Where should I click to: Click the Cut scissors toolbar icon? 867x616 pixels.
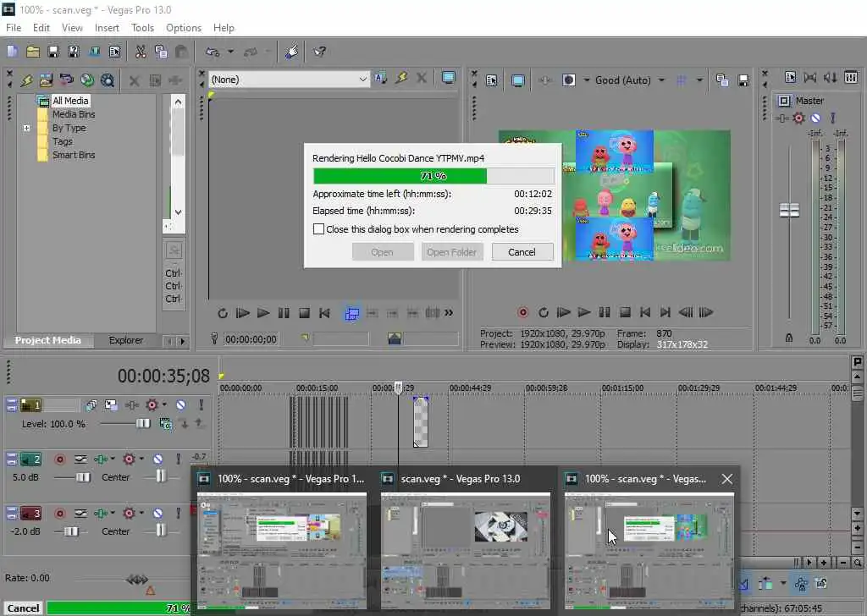[x=141, y=52]
